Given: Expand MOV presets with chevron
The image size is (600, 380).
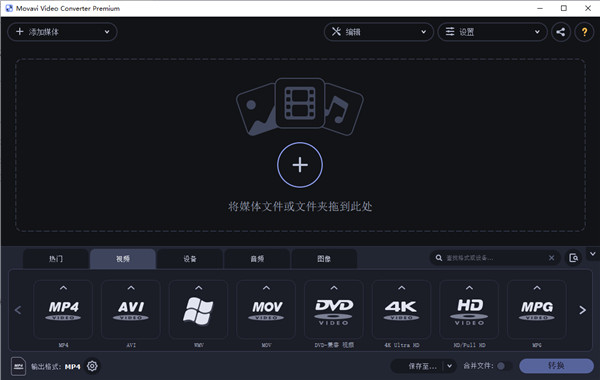Looking at the screenshot, I should 266,288.
